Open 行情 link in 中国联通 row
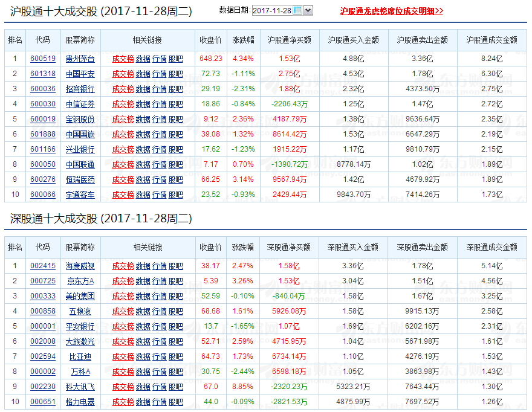The image size is (532, 412). click(159, 164)
